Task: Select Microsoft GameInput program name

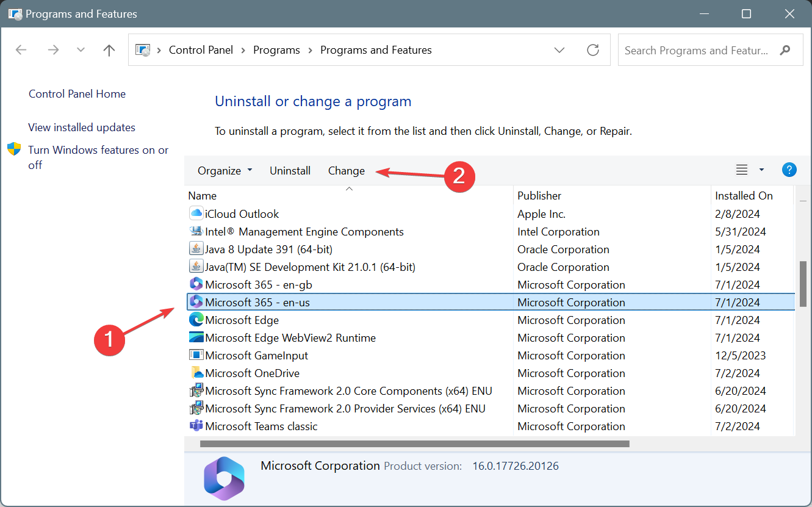Action: 257,356
